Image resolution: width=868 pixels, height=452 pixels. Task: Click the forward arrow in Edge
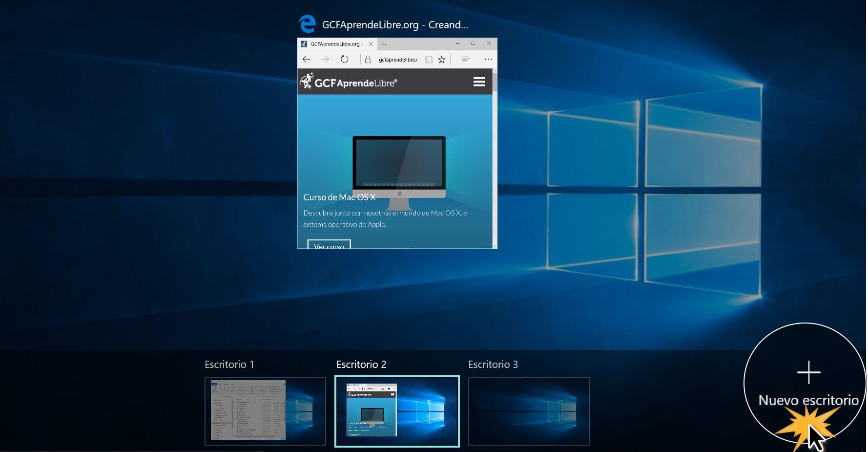(x=325, y=59)
